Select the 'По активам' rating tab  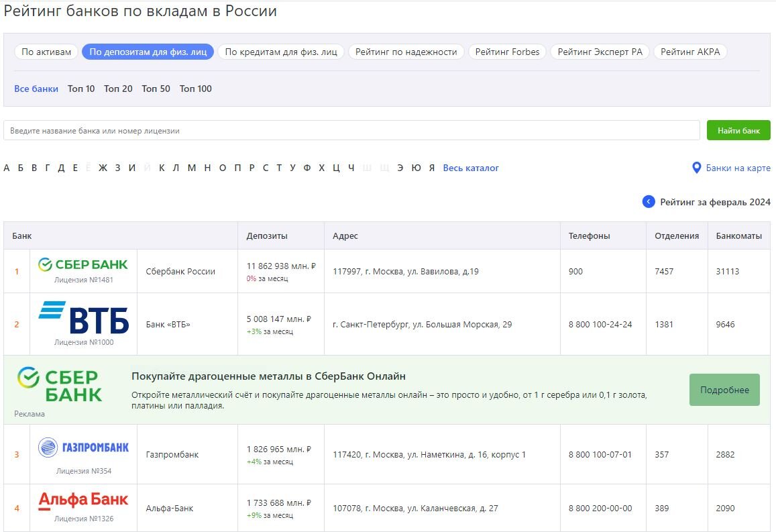[46, 52]
